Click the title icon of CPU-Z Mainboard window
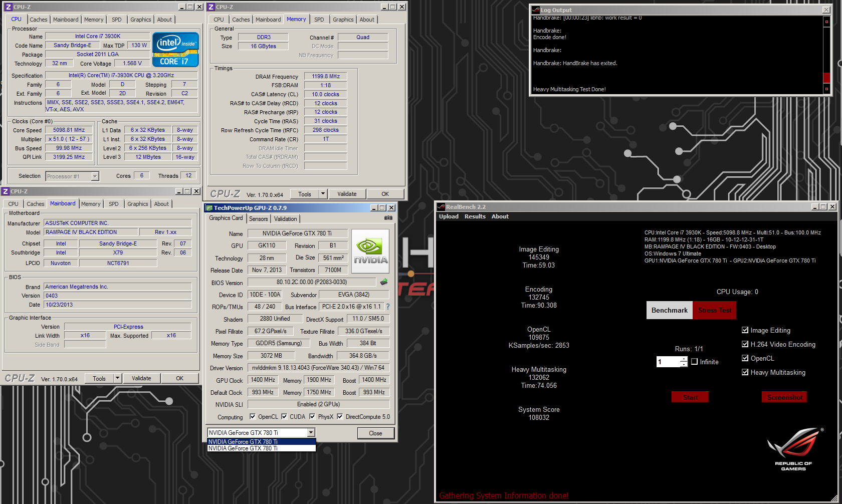 click(6, 191)
